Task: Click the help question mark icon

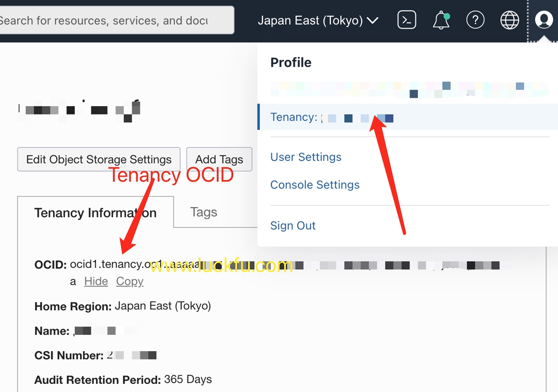Action: click(475, 20)
